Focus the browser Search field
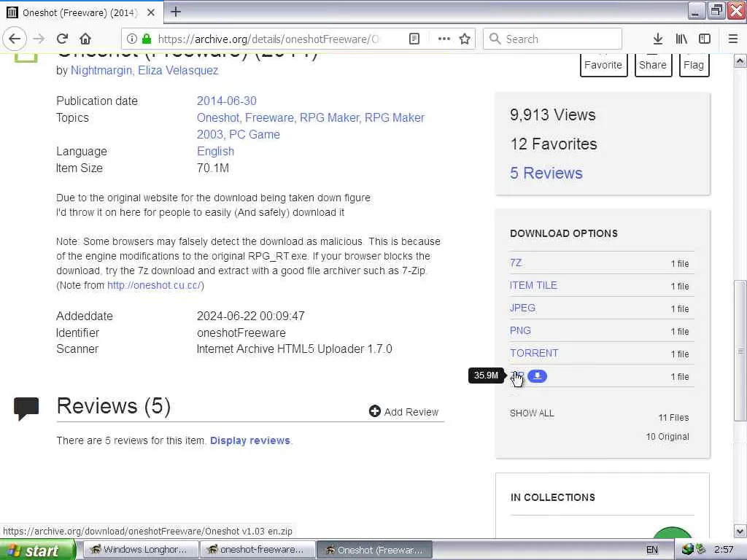 553,39
